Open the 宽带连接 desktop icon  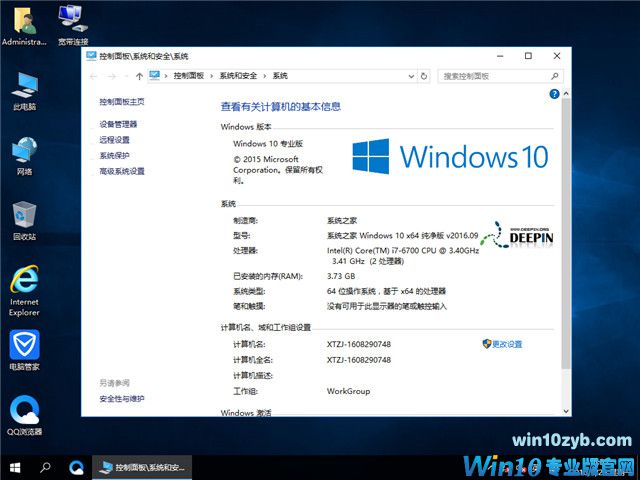coord(73,25)
